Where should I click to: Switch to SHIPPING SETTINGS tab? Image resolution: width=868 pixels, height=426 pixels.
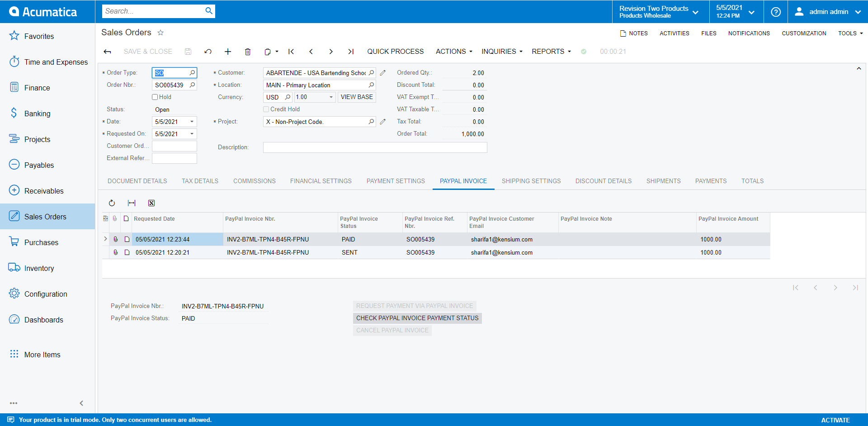coord(531,181)
